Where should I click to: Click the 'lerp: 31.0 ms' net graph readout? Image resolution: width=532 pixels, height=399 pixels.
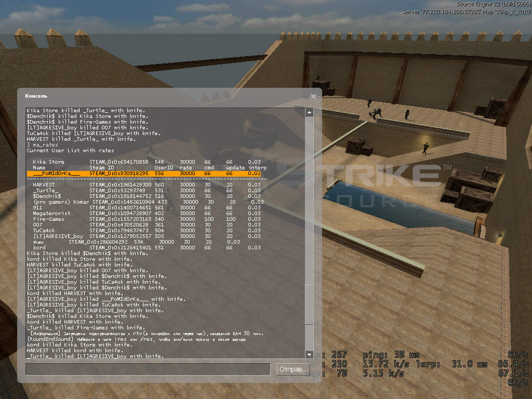pyautogui.click(x=451, y=364)
